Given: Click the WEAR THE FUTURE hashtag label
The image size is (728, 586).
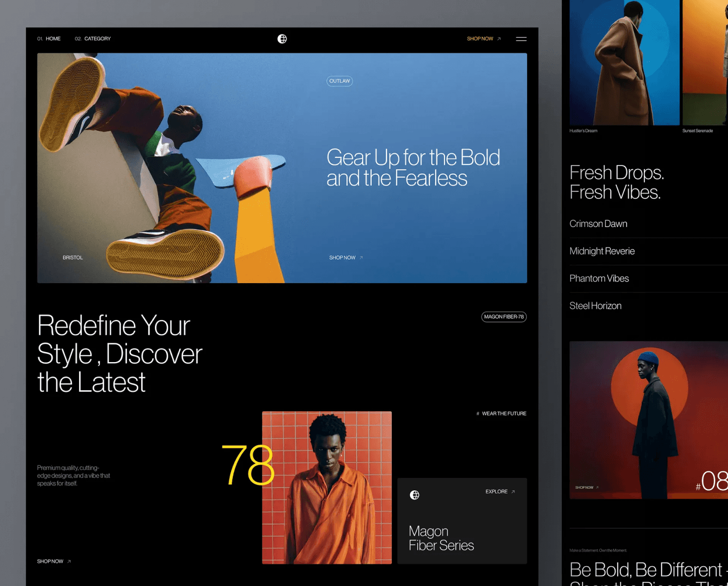Looking at the screenshot, I should (x=501, y=413).
